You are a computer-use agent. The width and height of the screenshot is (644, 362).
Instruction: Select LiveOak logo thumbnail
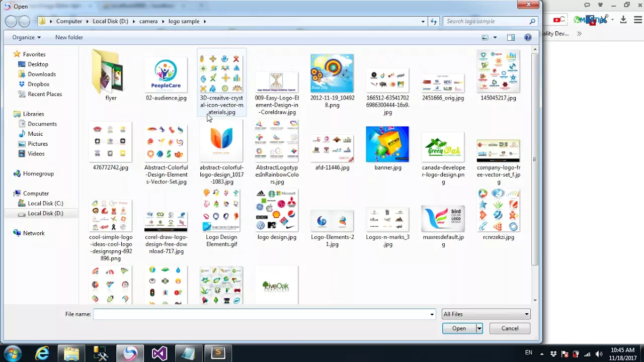277,286
